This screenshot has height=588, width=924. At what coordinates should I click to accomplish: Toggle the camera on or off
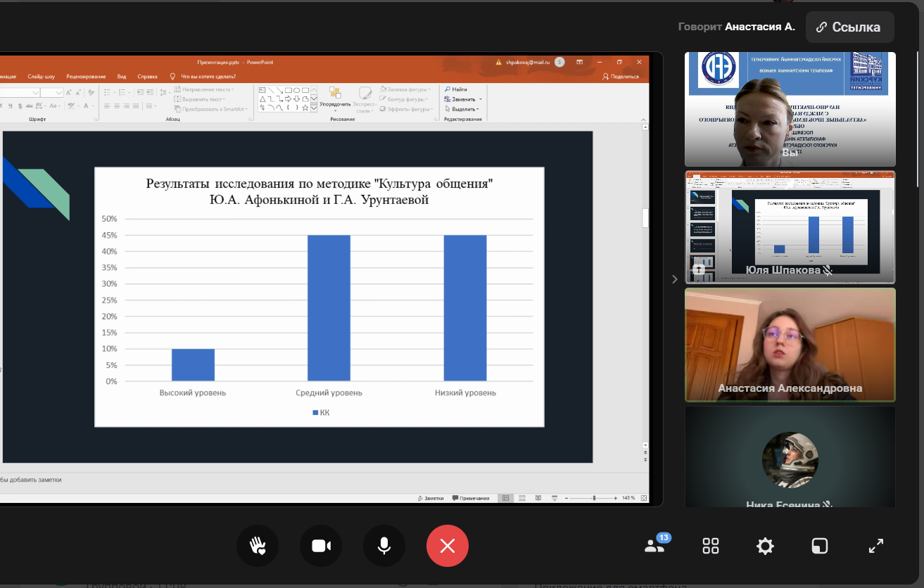pyautogui.click(x=321, y=546)
